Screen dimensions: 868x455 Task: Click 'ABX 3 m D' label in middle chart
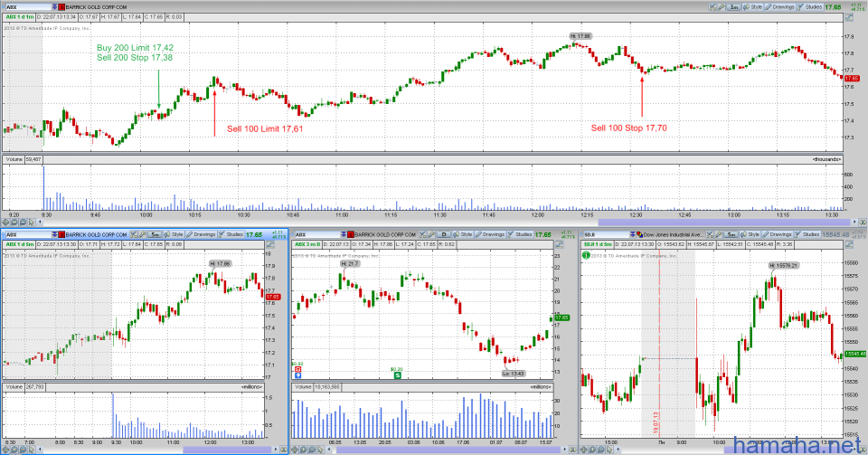[307, 244]
